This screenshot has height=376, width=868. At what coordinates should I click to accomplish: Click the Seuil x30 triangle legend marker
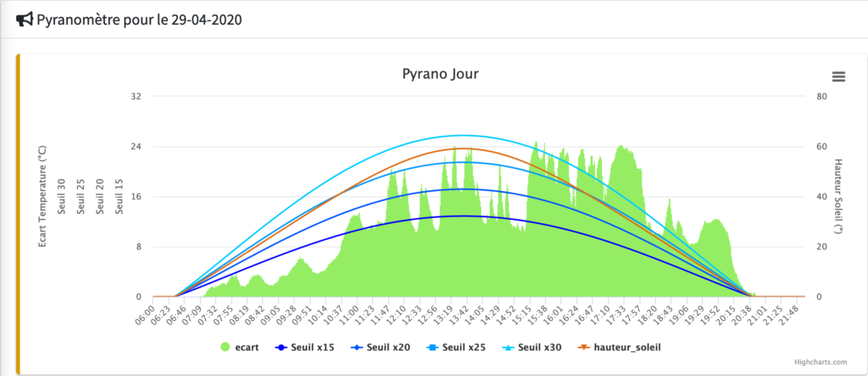pyautogui.click(x=506, y=346)
